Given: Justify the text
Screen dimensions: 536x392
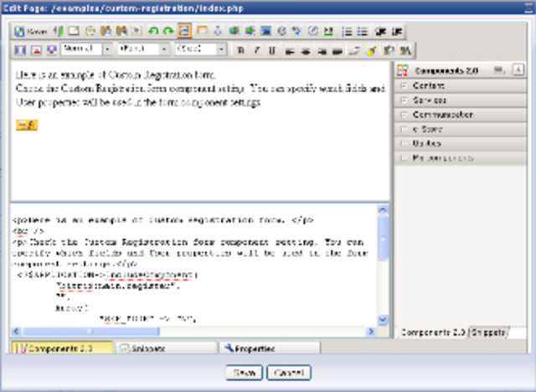Looking at the screenshot, I should 338,51.
